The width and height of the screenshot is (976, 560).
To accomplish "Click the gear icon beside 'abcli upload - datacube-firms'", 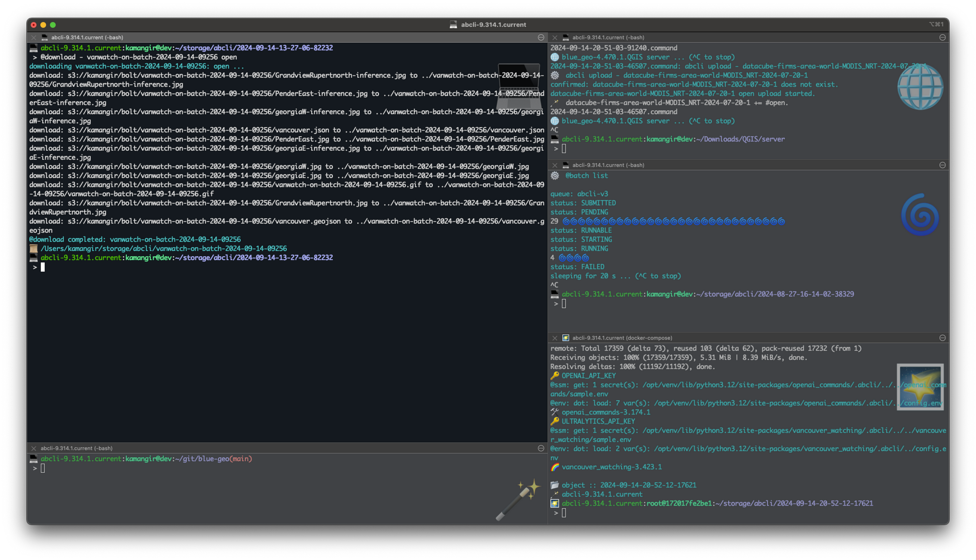I will click(554, 75).
